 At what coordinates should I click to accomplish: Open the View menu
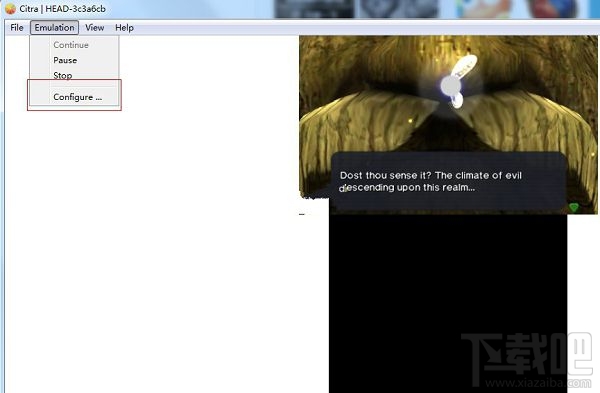click(x=95, y=28)
